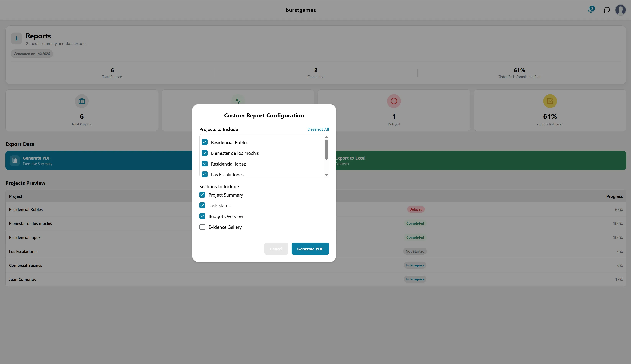Click the Residencial Robles label in dialog
This screenshot has height=364, width=631.
point(229,143)
